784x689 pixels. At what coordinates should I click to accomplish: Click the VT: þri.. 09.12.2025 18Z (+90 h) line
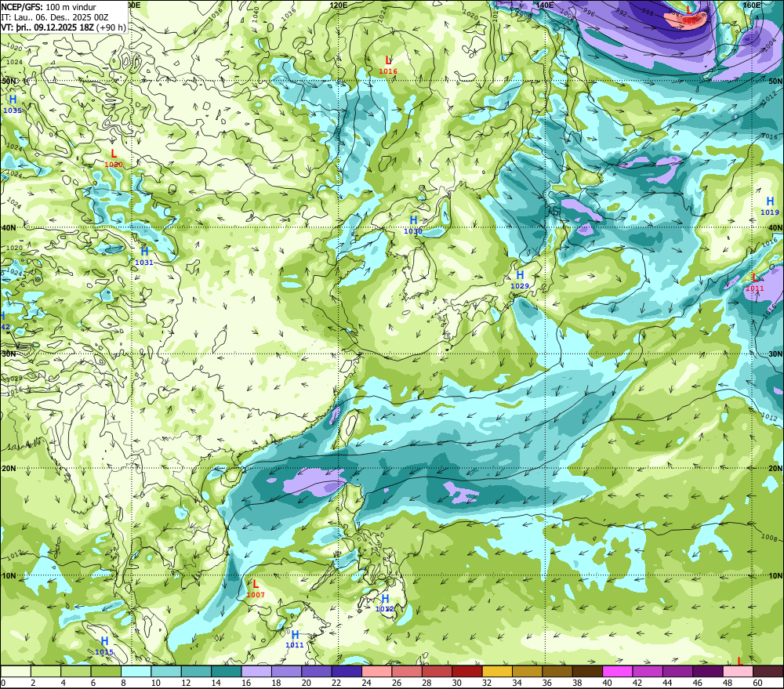pos(64,27)
